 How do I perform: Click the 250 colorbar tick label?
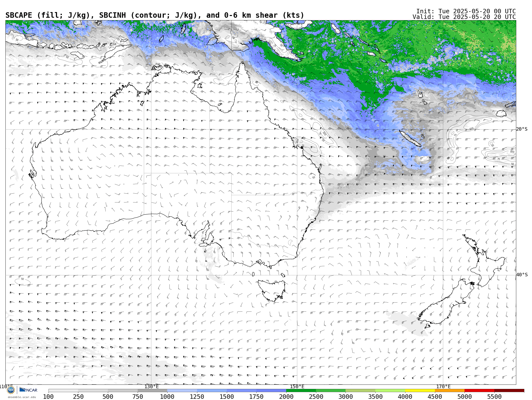click(x=78, y=397)
